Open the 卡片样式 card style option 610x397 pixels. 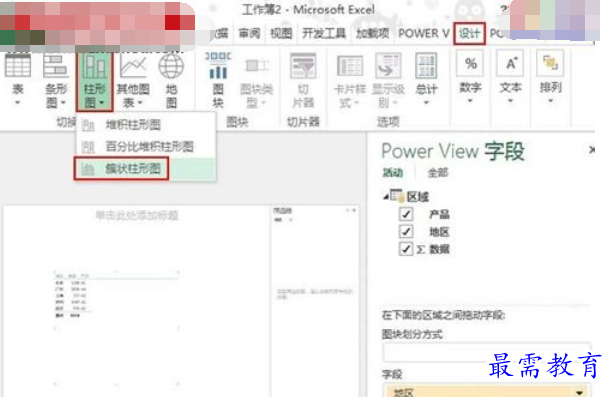pyautogui.click(x=350, y=81)
